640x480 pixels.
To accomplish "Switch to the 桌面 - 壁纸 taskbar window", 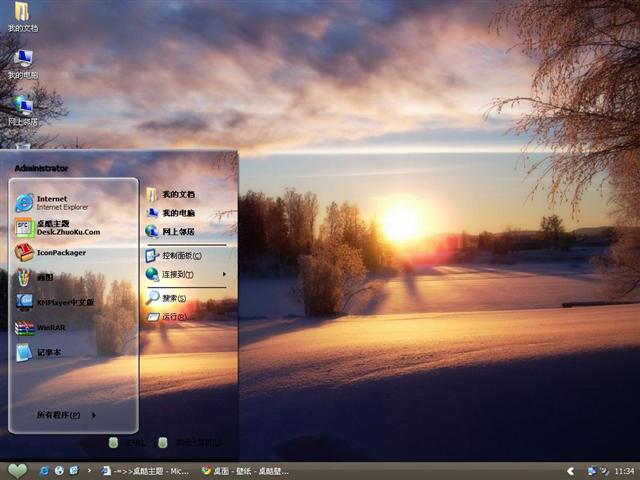I will pos(245,470).
